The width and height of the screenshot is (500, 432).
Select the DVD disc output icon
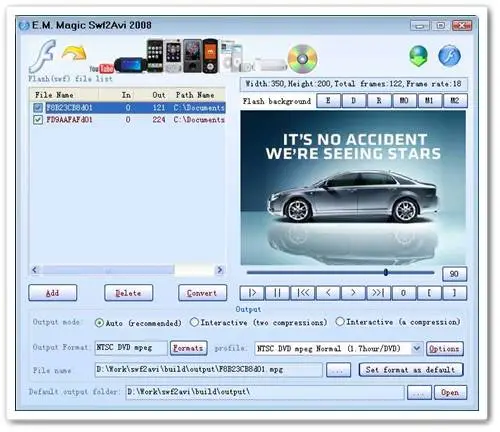click(302, 59)
